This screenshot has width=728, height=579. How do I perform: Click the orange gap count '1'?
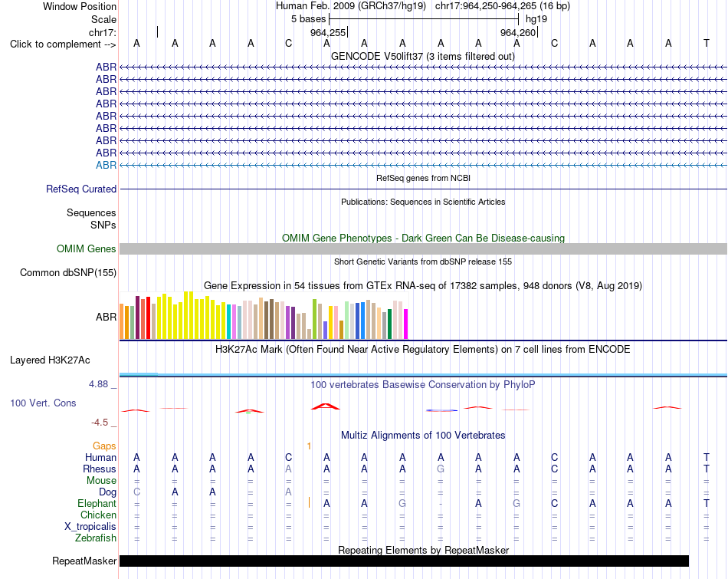pyautogui.click(x=310, y=446)
